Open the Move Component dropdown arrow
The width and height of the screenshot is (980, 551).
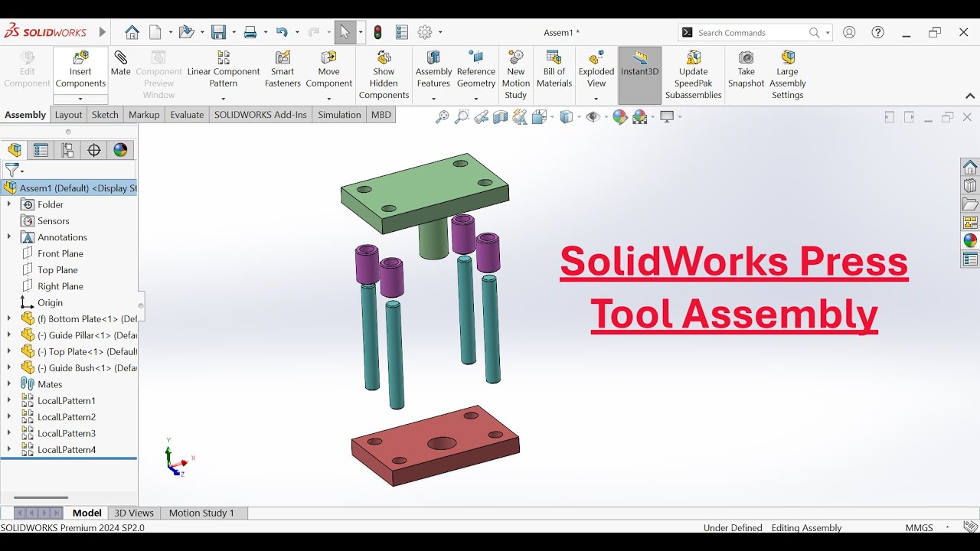pos(329,99)
